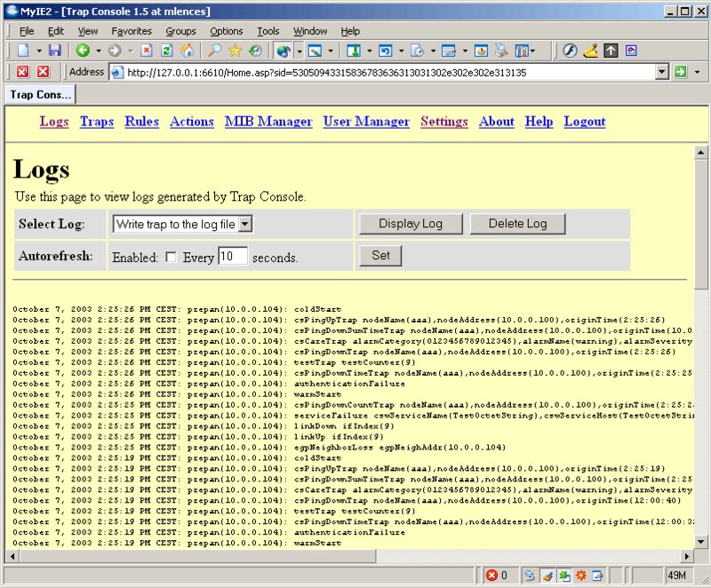Click the red popup-blocker icon in status bar
Image resolution: width=711 pixels, height=588 pixels.
point(491,576)
